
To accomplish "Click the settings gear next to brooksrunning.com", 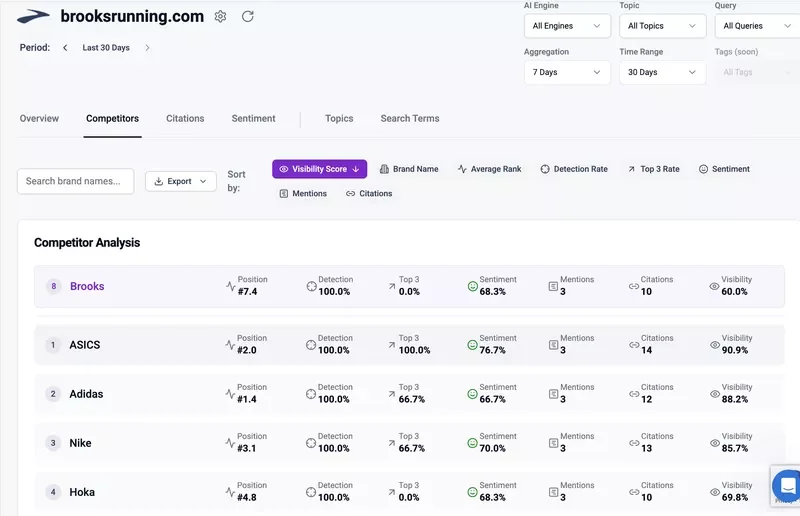I will click(220, 16).
